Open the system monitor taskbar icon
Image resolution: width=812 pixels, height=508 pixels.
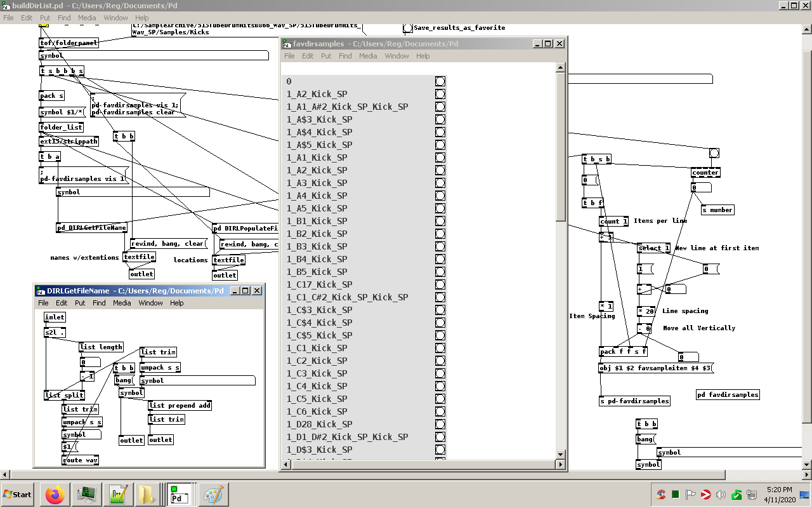[x=86, y=494]
